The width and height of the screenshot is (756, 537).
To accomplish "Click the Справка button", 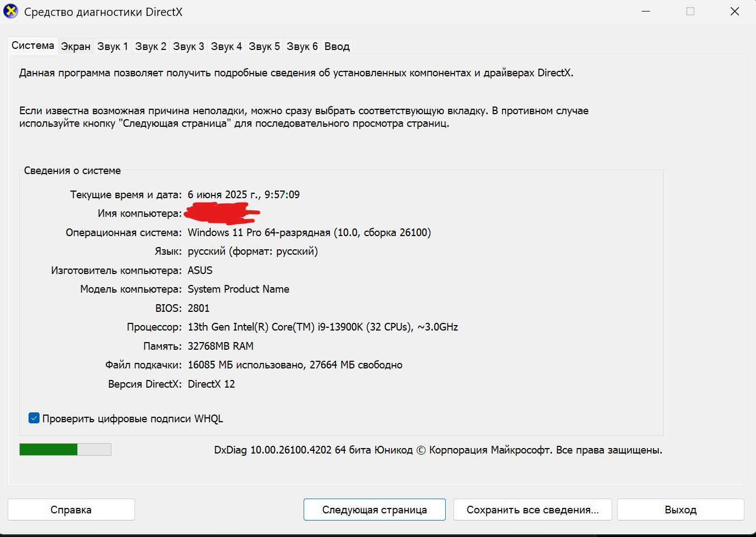I will [x=71, y=510].
